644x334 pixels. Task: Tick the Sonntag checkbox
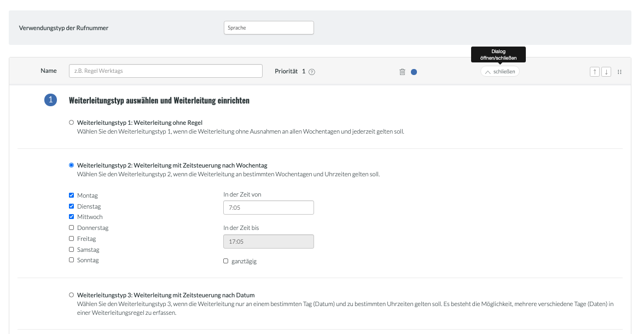72,260
